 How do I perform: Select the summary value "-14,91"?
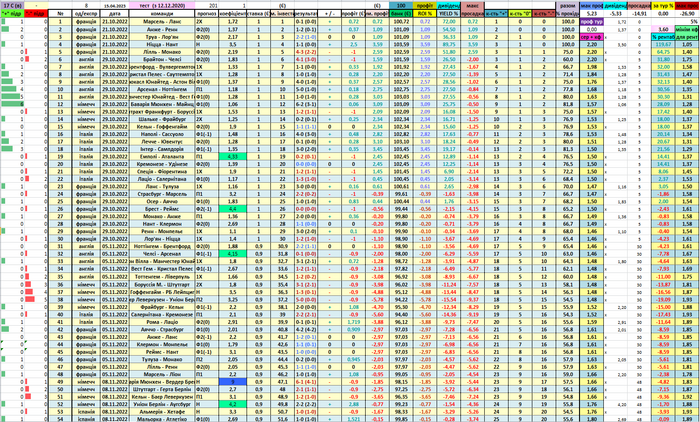pos(639,14)
